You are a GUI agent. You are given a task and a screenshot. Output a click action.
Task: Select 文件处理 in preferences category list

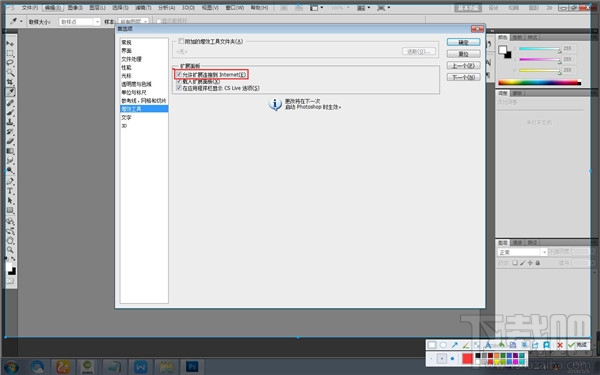click(131, 59)
